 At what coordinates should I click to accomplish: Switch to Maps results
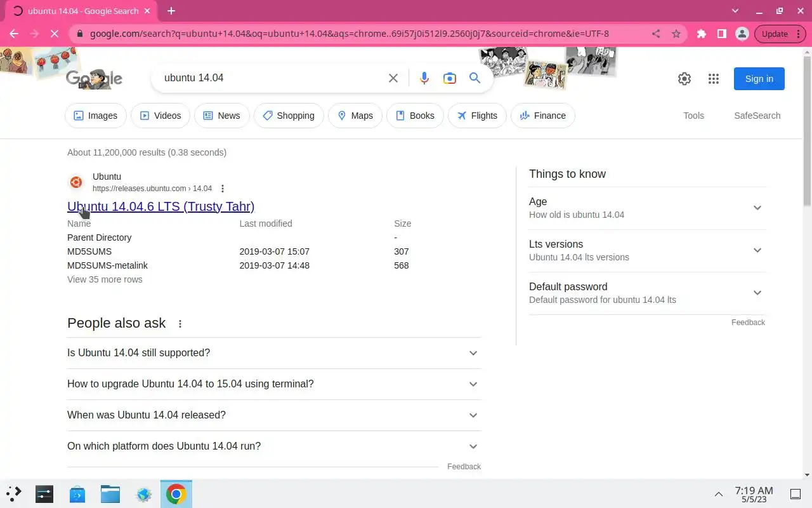[355, 116]
